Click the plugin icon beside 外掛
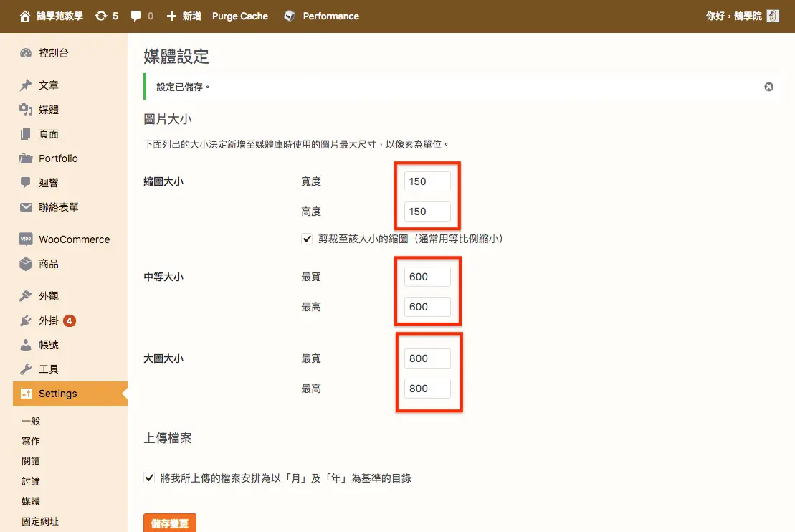795x532 pixels. tap(26, 320)
